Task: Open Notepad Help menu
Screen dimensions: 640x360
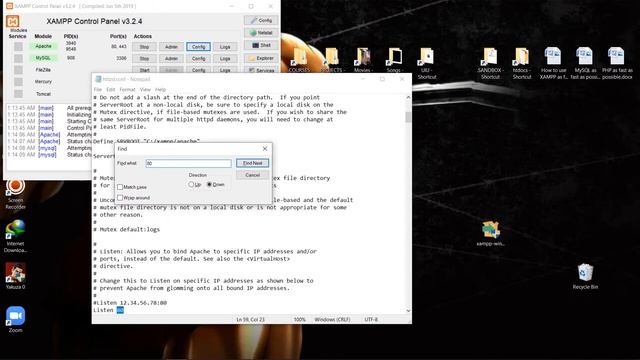Action: coord(160,89)
